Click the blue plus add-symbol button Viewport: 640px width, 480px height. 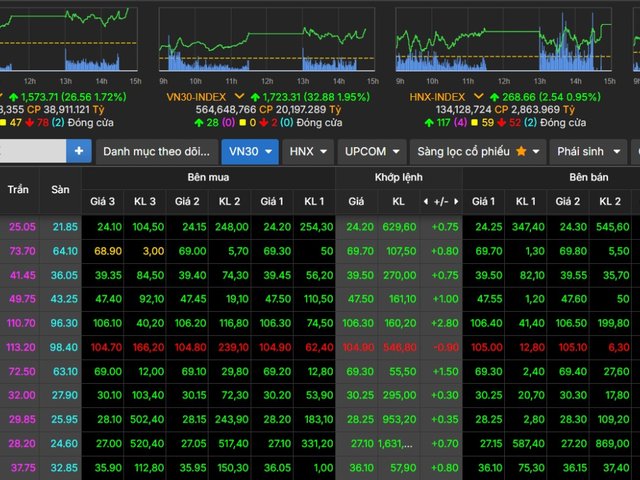click(x=79, y=151)
